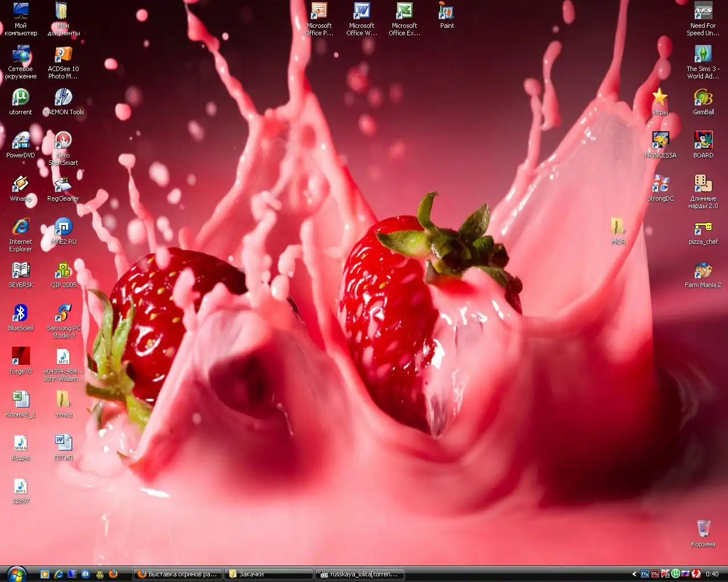This screenshot has width=728, height=582.
Task: Open the Russian flag language switcher in tray
Action: point(685,574)
